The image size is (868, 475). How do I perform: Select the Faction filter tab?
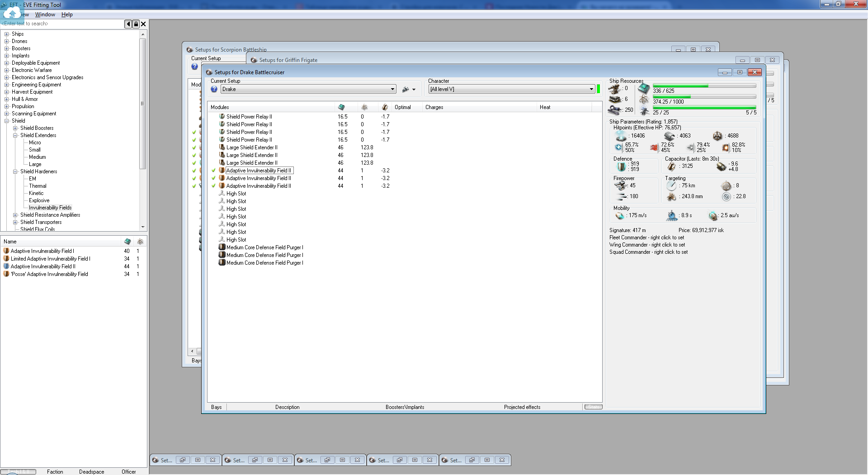(55, 472)
